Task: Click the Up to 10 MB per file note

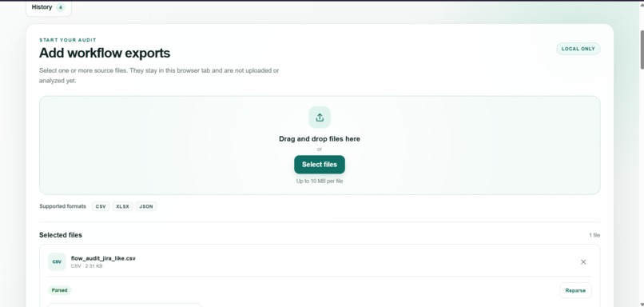Action: [320, 181]
